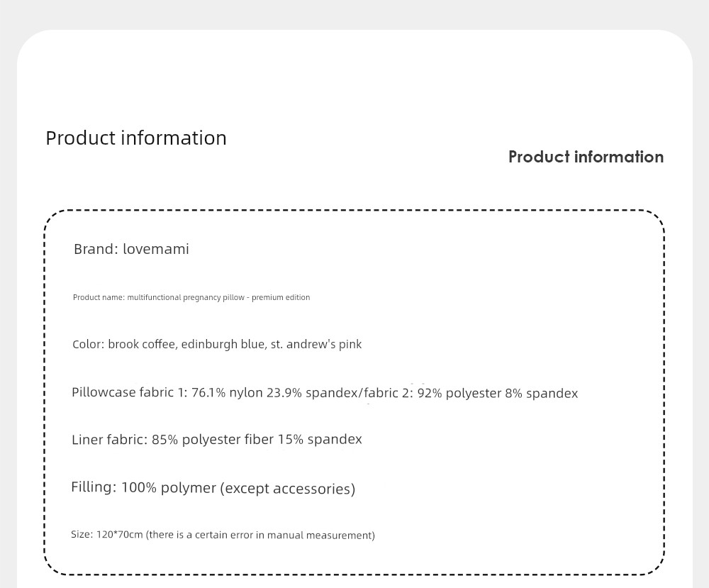Click the left 'Product information' heading

[x=136, y=138]
